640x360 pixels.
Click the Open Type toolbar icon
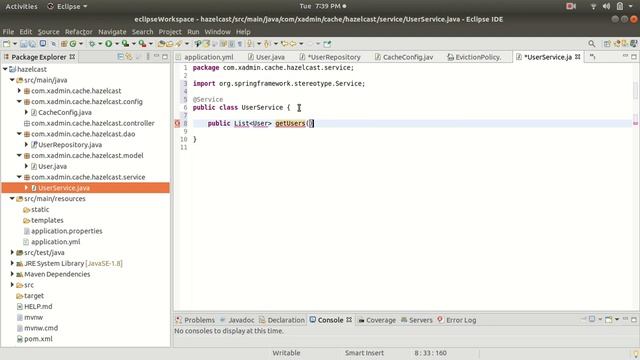tap(161, 44)
